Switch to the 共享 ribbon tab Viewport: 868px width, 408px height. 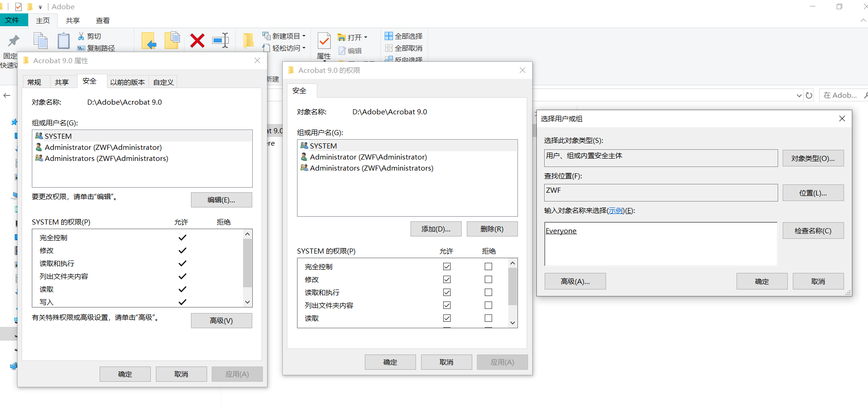[x=73, y=20]
